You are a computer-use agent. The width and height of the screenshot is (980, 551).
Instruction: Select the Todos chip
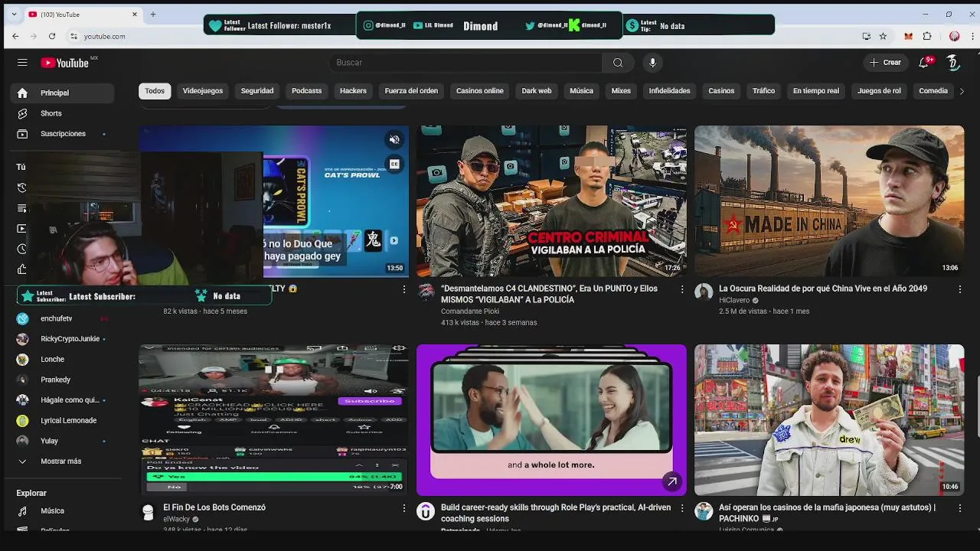(x=155, y=91)
